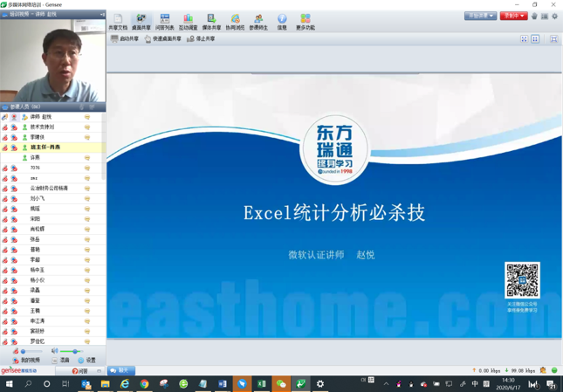Screen dimensions: 563x392
Task: Click the raise-hand icon beside the recording button
Action: coord(534,17)
